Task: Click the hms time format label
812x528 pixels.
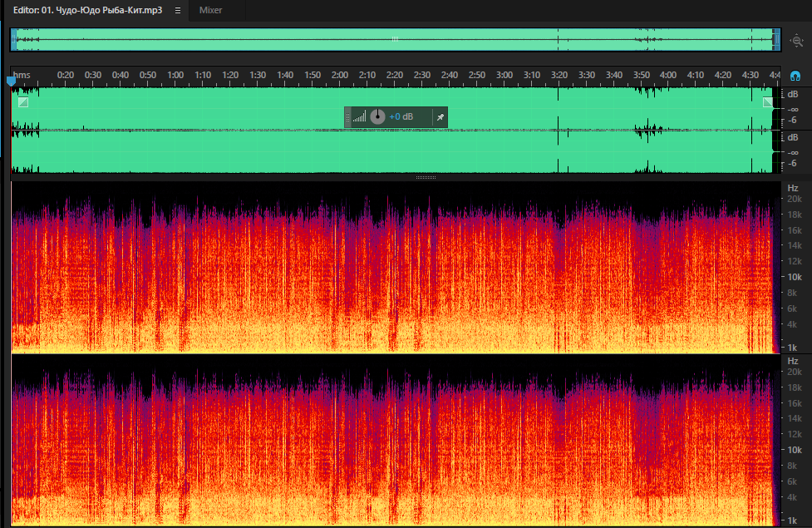Action: (x=22, y=75)
